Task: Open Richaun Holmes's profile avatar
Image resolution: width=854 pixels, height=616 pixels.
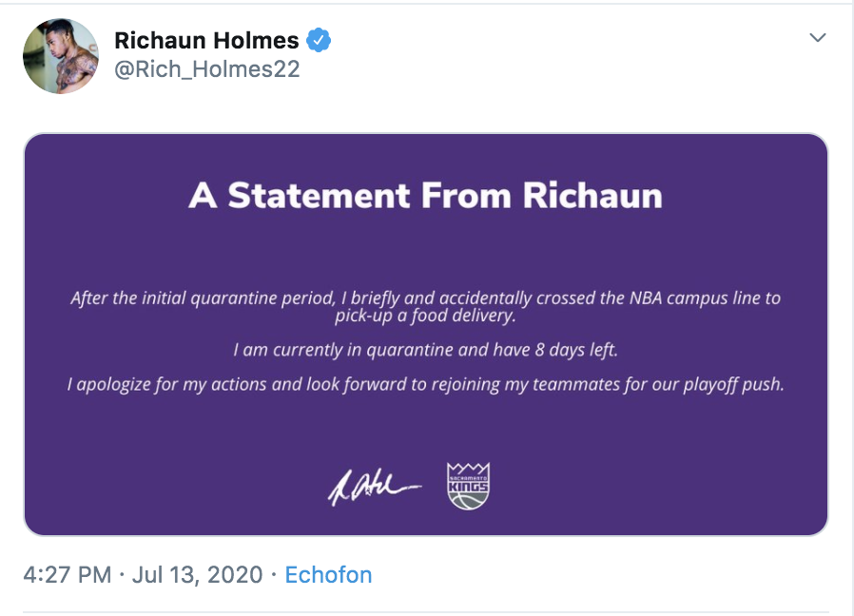Action: [61, 55]
